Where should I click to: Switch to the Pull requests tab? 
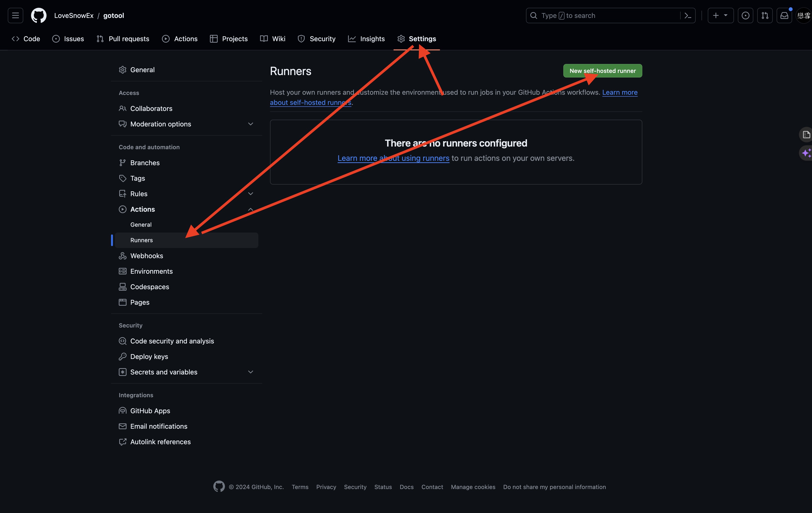123,39
